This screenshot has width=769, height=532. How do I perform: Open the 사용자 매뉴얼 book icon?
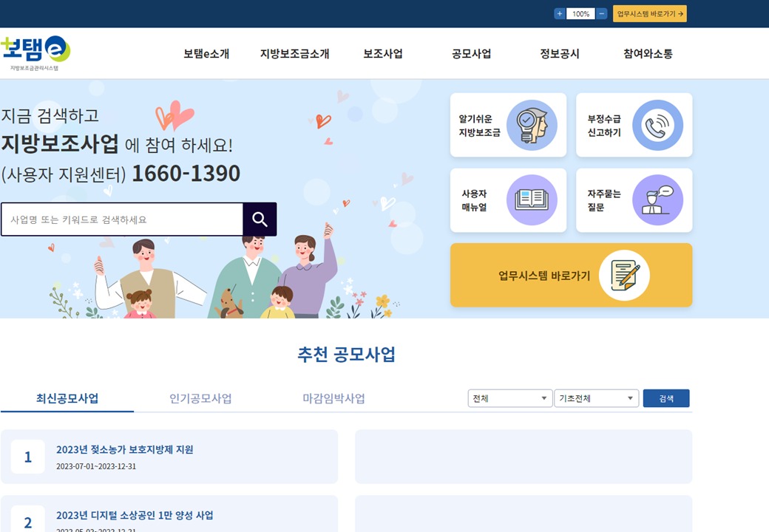pos(532,200)
